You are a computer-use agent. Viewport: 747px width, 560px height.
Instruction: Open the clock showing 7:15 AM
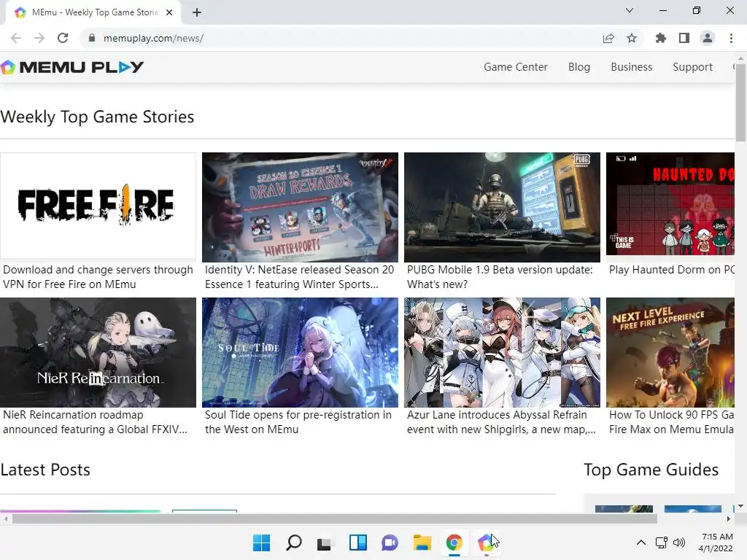click(716, 542)
